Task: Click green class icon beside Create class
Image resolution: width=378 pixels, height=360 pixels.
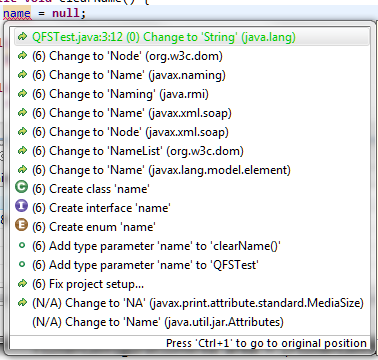Action: click(22, 187)
